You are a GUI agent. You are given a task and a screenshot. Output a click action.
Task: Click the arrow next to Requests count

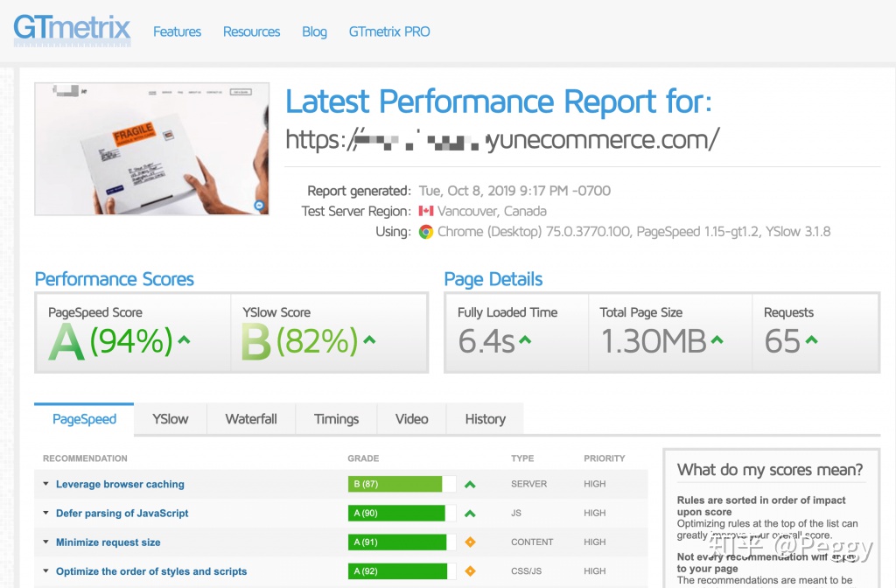tap(812, 340)
